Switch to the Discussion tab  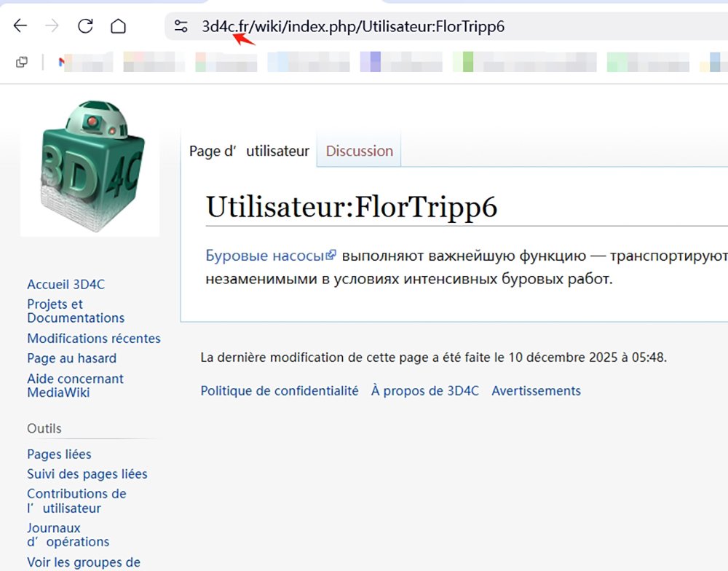359,151
